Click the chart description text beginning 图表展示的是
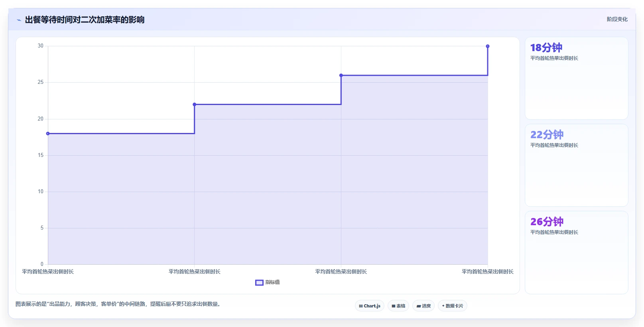The image size is (644, 327). (118, 304)
